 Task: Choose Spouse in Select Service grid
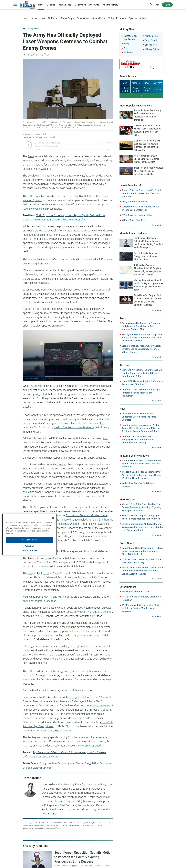[x=158, y=90]
